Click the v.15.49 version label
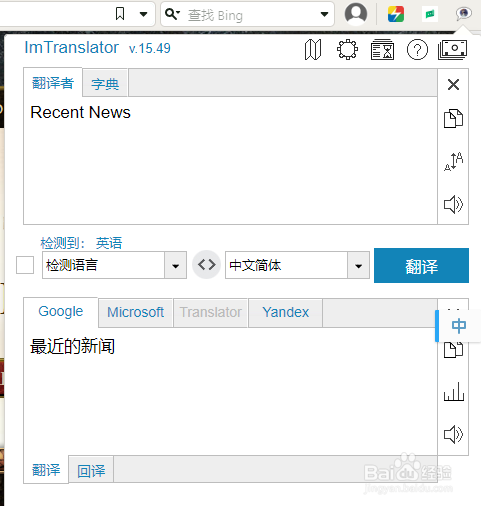 click(x=150, y=48)
